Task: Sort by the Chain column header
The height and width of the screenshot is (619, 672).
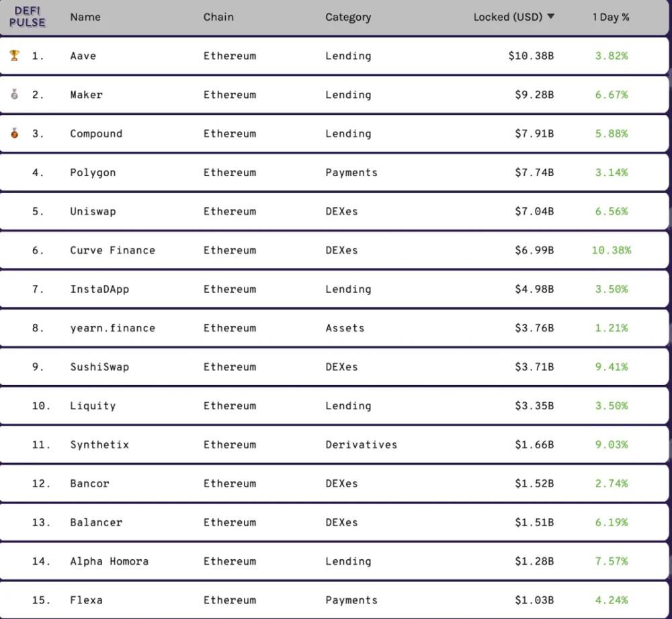Action: 218,17
